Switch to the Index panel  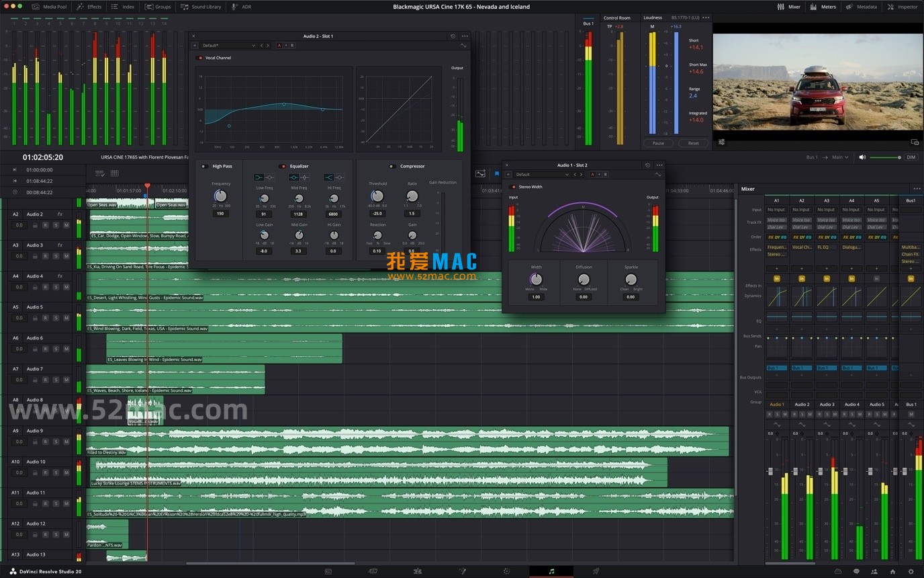(127, 7)
